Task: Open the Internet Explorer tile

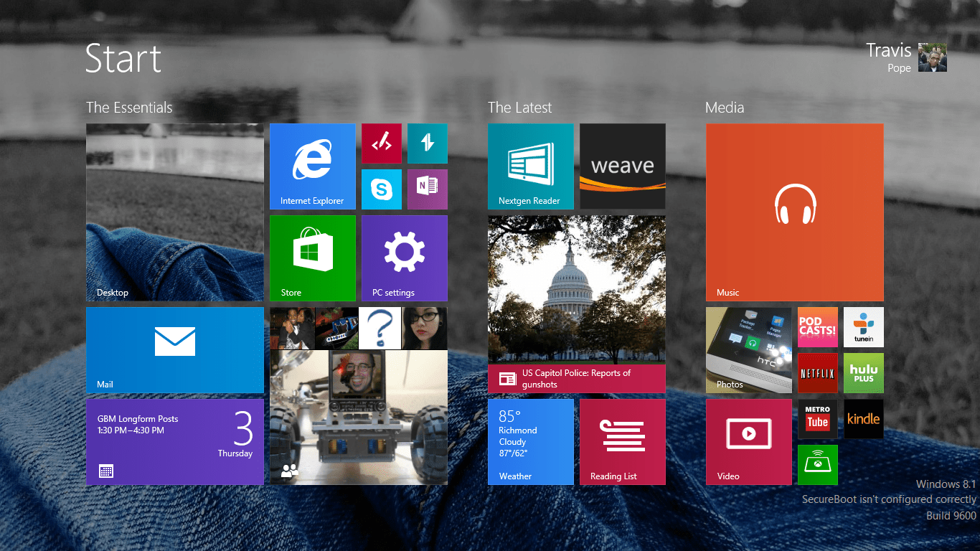Action: point(312,166)
